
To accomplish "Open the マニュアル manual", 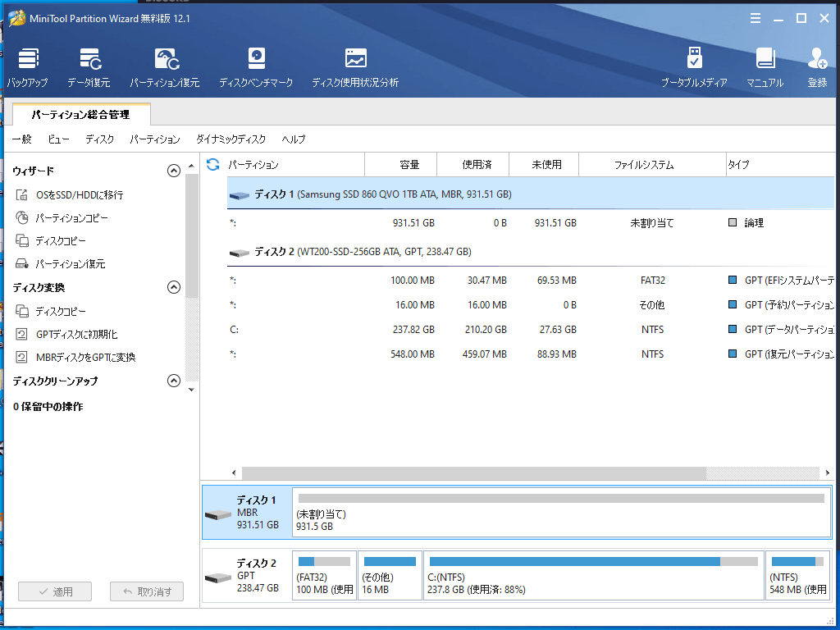I will point(765,67).
